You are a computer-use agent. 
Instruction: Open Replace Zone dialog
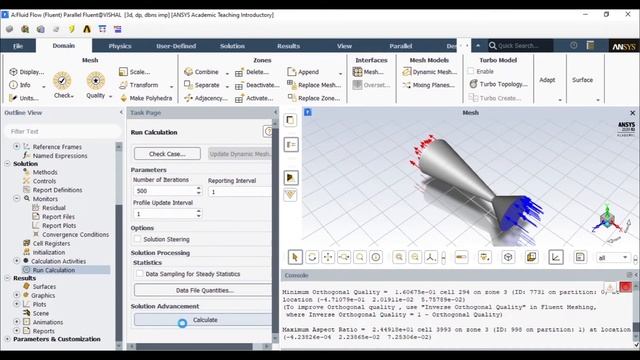(x=314, y=98)
